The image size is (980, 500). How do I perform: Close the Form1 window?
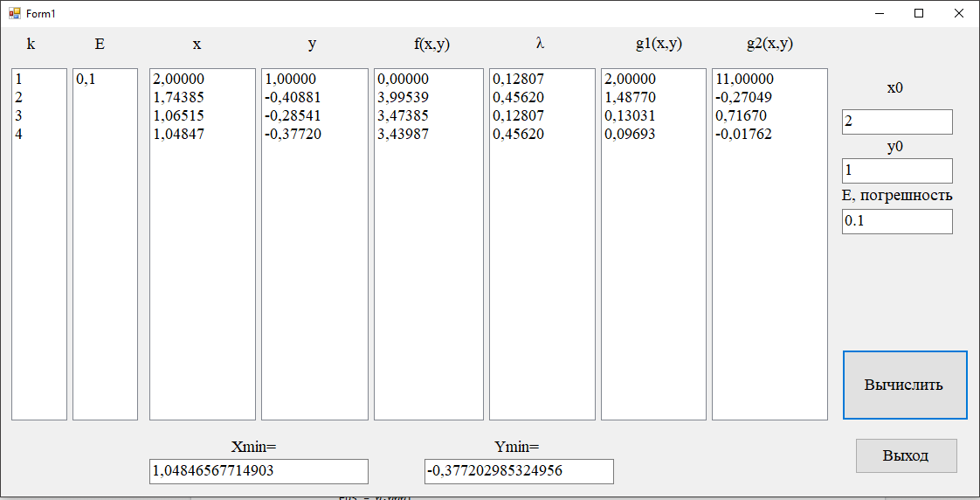pyautogui.click(x=959, y=13)
